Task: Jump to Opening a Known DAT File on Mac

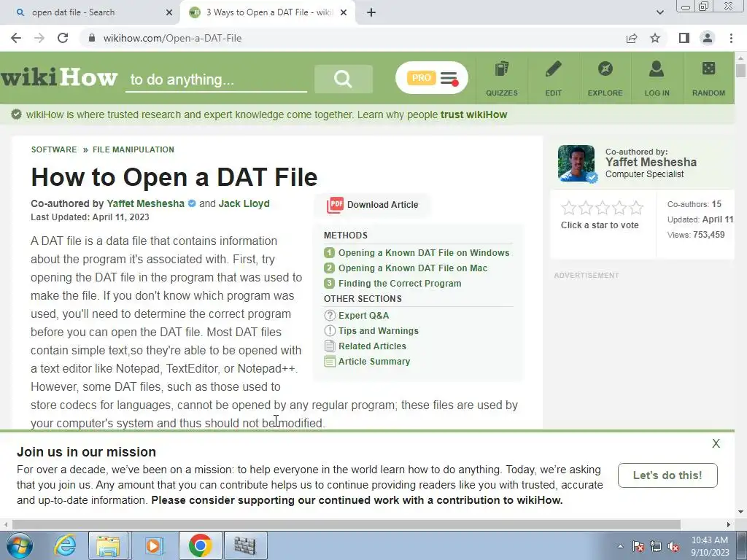Action: [413, 268]
